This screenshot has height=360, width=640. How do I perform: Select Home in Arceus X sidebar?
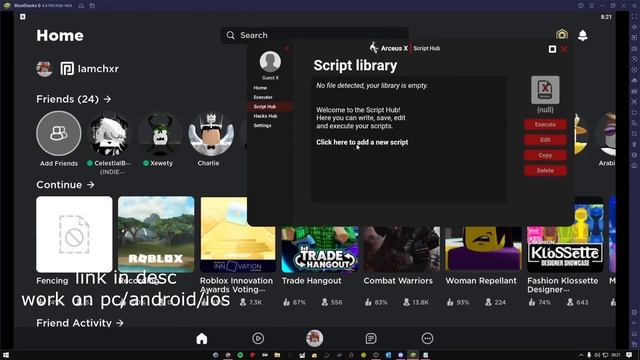(260, 88)
